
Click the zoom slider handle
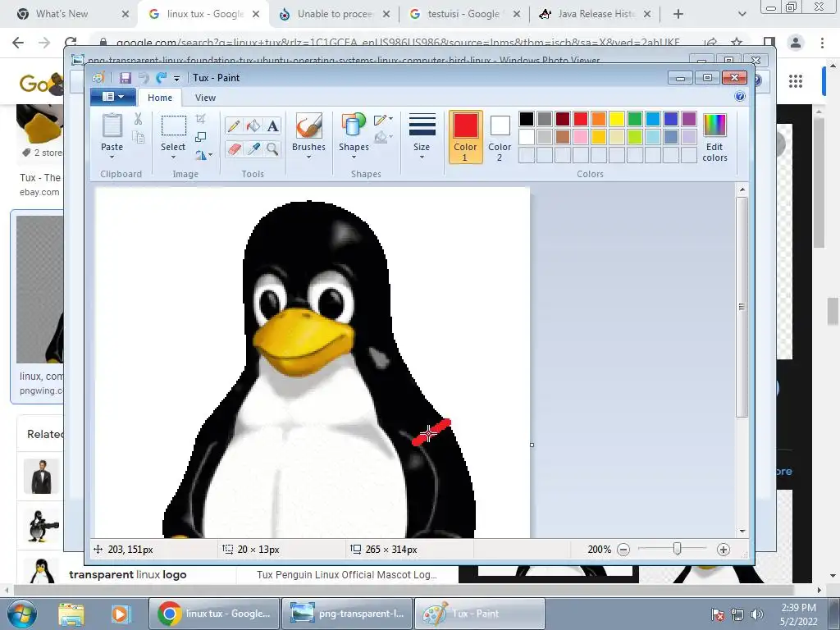point(677,549)
